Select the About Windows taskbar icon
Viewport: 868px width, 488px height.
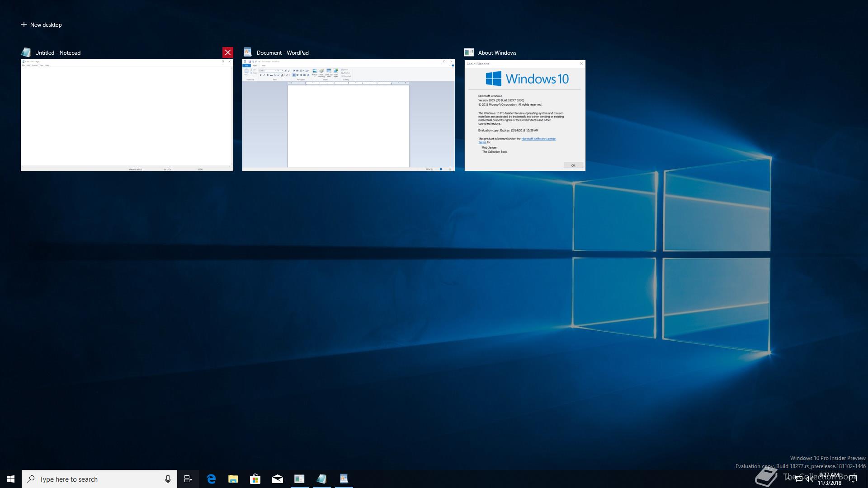300,479
